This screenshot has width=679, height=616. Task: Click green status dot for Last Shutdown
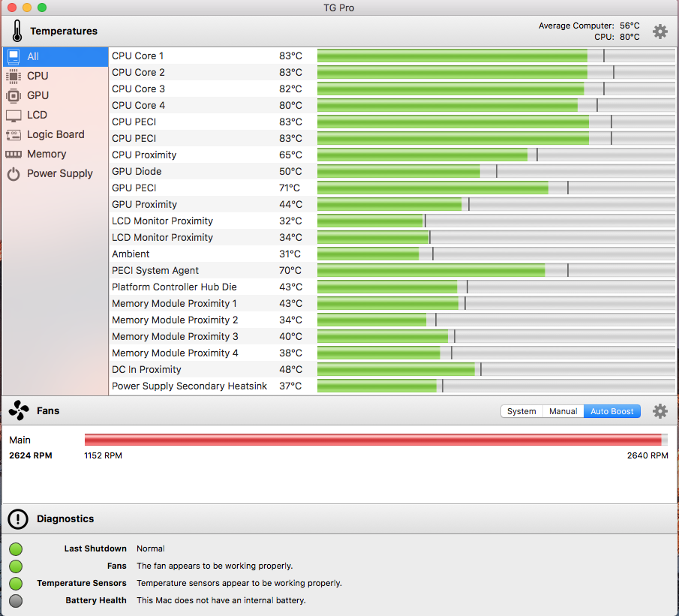[x=16, y=549]
